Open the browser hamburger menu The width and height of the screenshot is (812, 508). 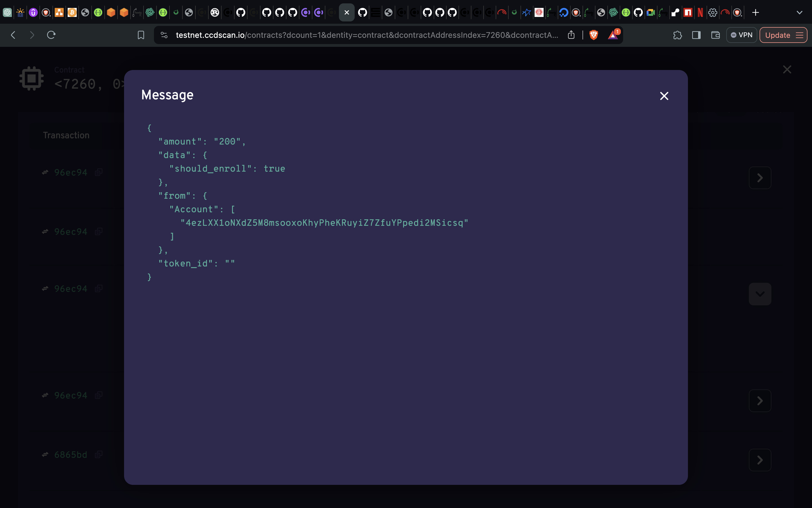click(800, 35)
